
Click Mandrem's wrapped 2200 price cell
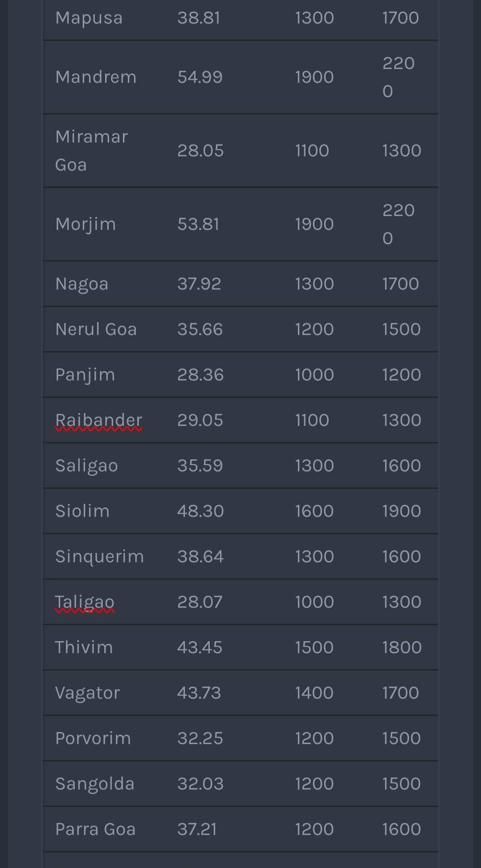(398, 77)
